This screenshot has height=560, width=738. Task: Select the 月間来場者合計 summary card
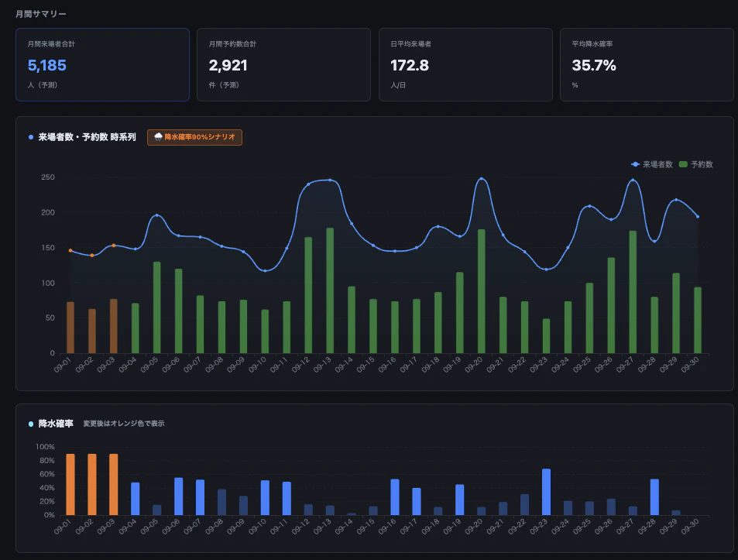[x=102, y=64]
